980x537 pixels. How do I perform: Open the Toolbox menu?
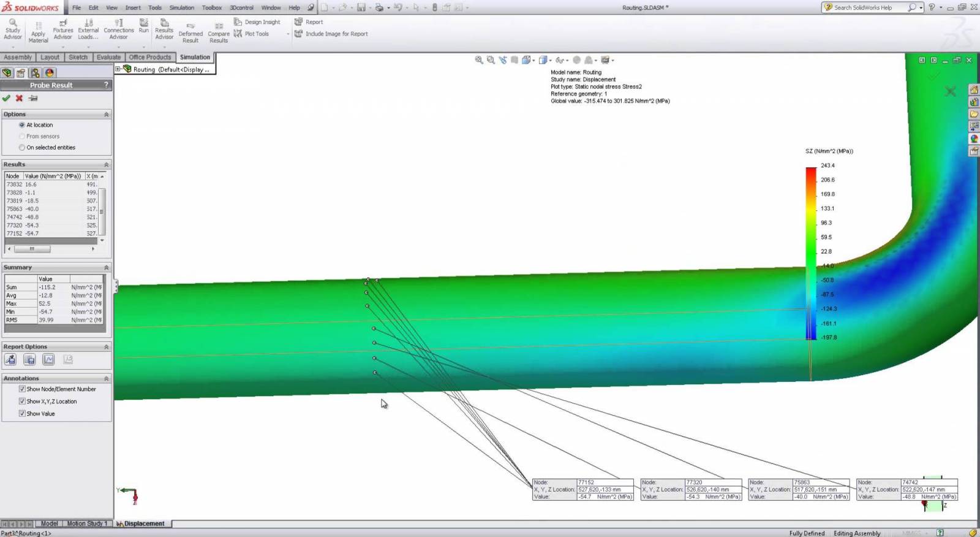point(212,7)
